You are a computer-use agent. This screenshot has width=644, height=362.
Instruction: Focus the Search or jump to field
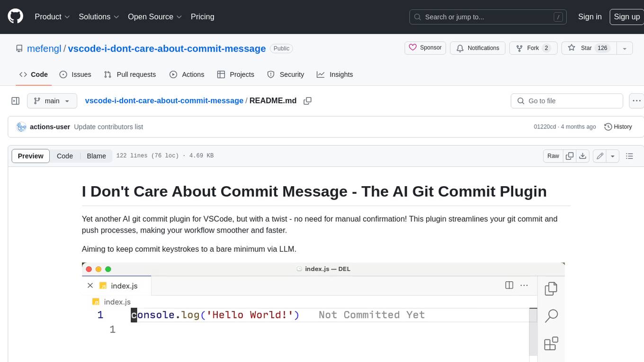pyautogui.click(x=488, y=17)
